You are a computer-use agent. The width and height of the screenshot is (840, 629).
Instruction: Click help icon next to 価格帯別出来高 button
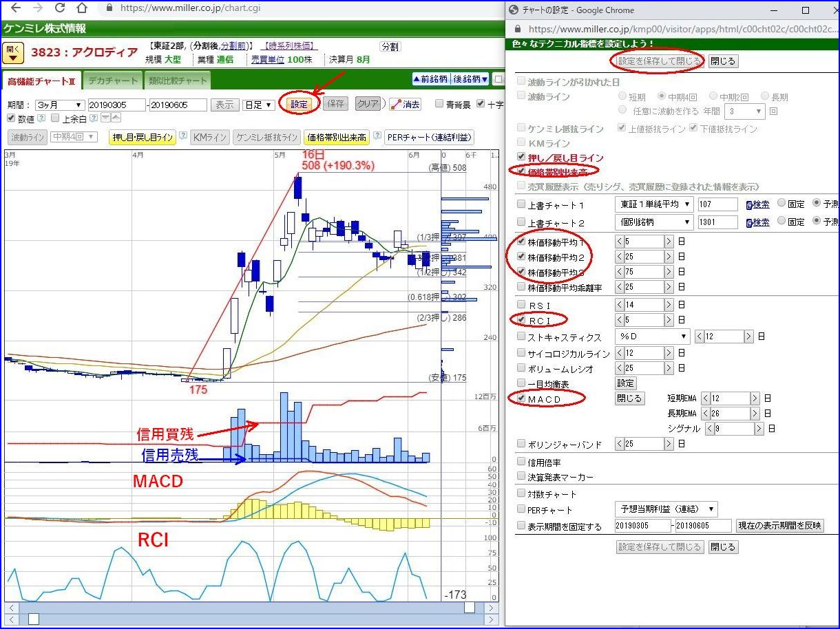(x=377, y=137)
